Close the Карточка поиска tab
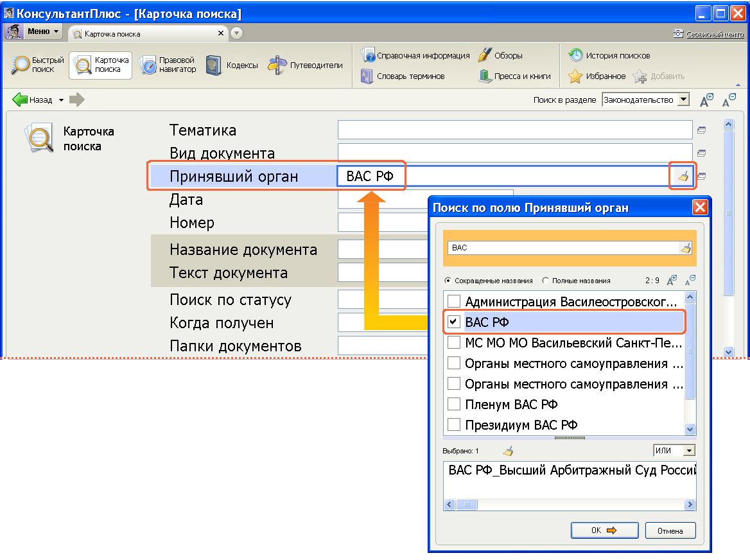 (x=220, y=33)
